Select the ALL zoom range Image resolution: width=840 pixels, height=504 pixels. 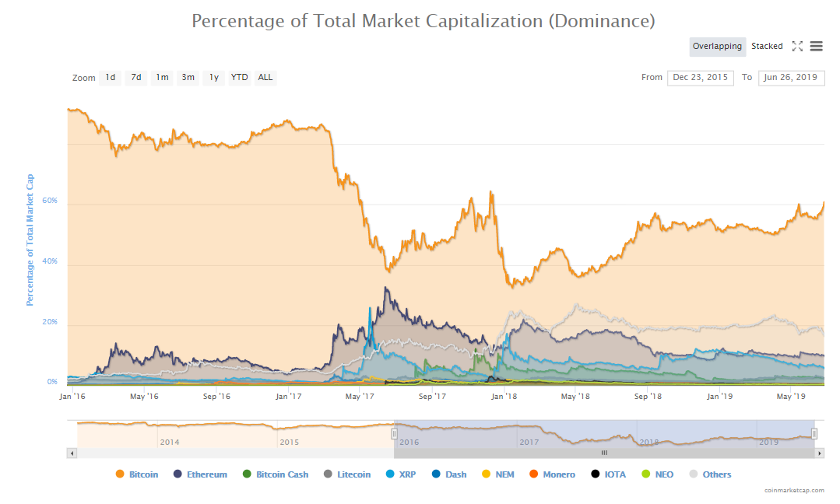pyautogui.click(x=265, y=78)
